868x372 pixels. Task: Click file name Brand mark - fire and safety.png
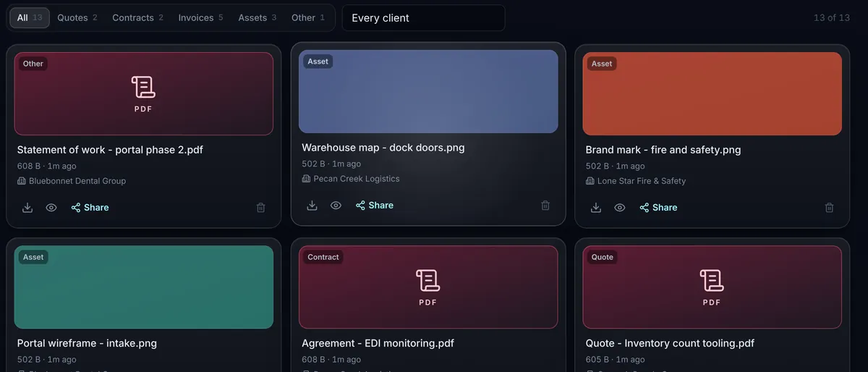click(x=663, y=150)
